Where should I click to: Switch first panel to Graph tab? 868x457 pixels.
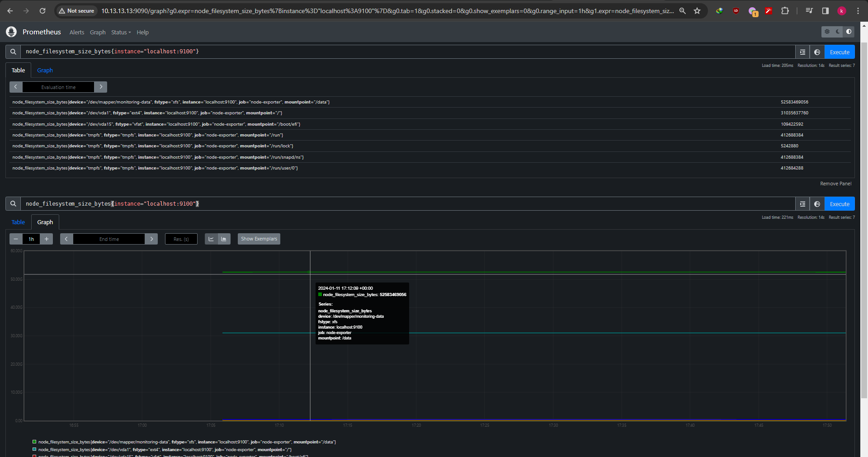click(x=45, y=71)
